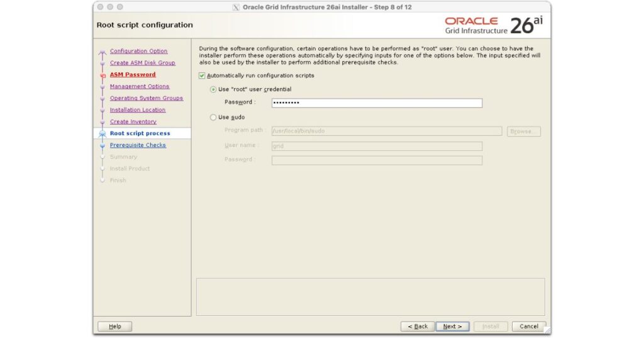Click the sudo User name field

(x=377, y=146)
